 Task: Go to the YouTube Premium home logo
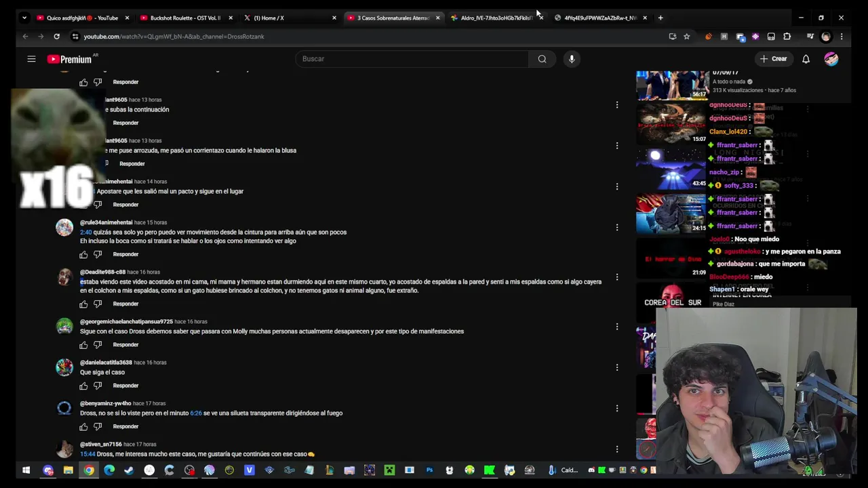pyautogui.click(x=69, y=59)
